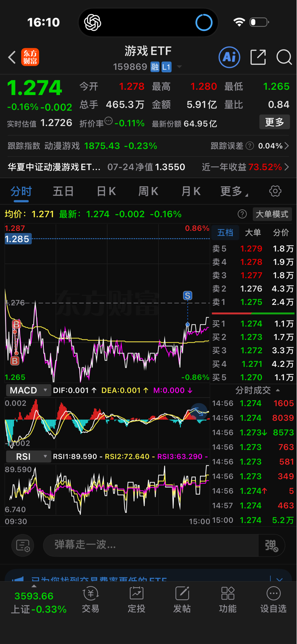Open the MACD indicator dropdown

[x=29, y=390]
